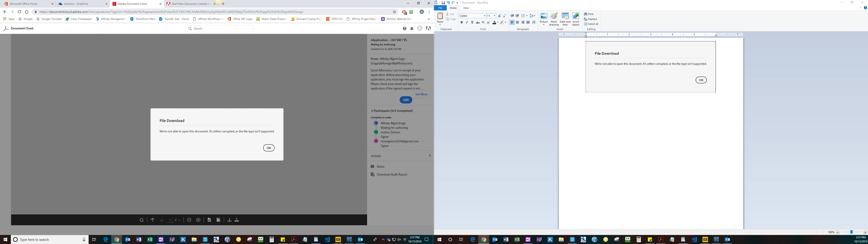The width and height of the screenshot is (868, 244).
Task: Click the search magnifier in PDF toolbar
Action: pyautogui.click(x=142, y=220)
